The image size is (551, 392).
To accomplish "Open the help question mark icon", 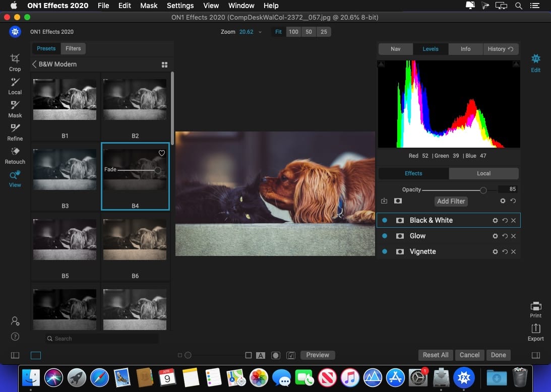I will pos(15,337).
